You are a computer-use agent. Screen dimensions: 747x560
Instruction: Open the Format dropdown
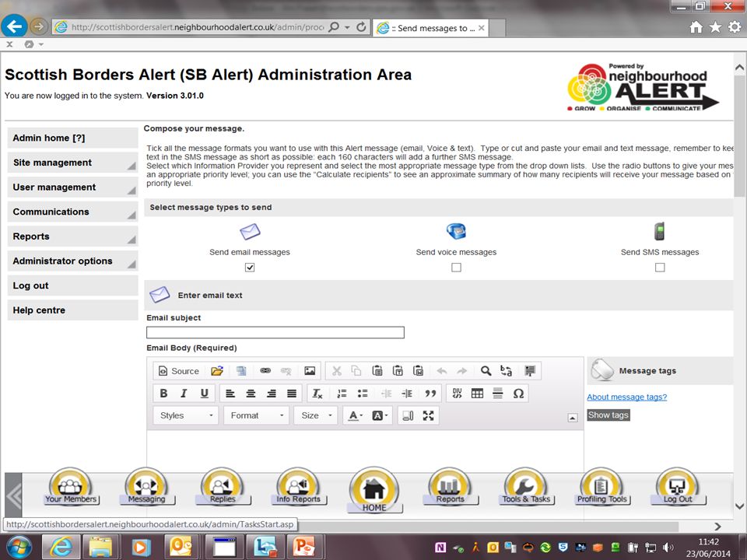[257, 415]
